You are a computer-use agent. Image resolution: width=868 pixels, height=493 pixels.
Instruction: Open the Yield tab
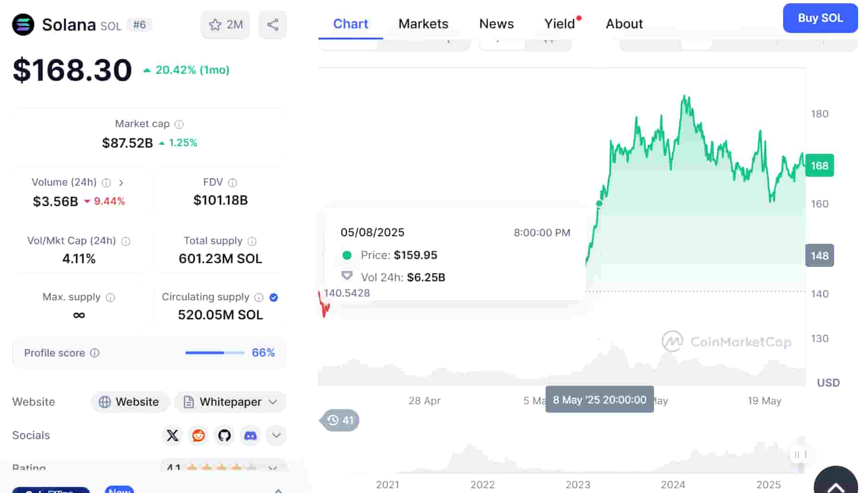(559, 24)
